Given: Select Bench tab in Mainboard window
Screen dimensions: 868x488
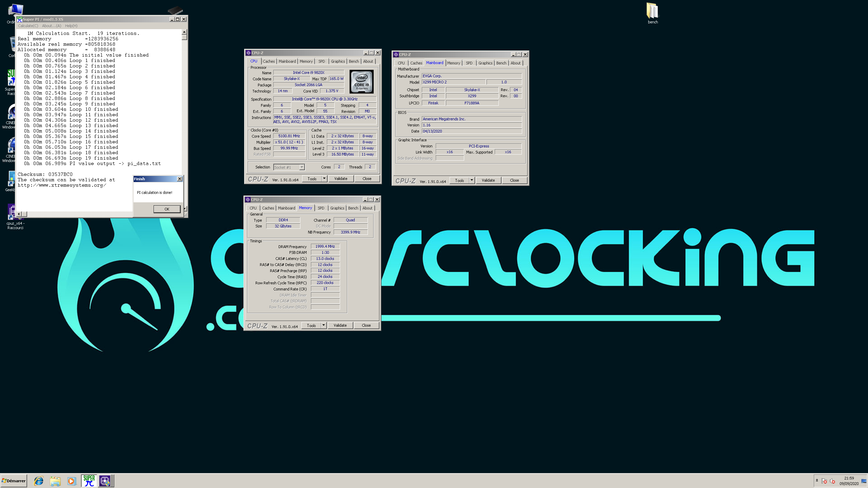Looking at the screenshot, I should coord(501,63).
